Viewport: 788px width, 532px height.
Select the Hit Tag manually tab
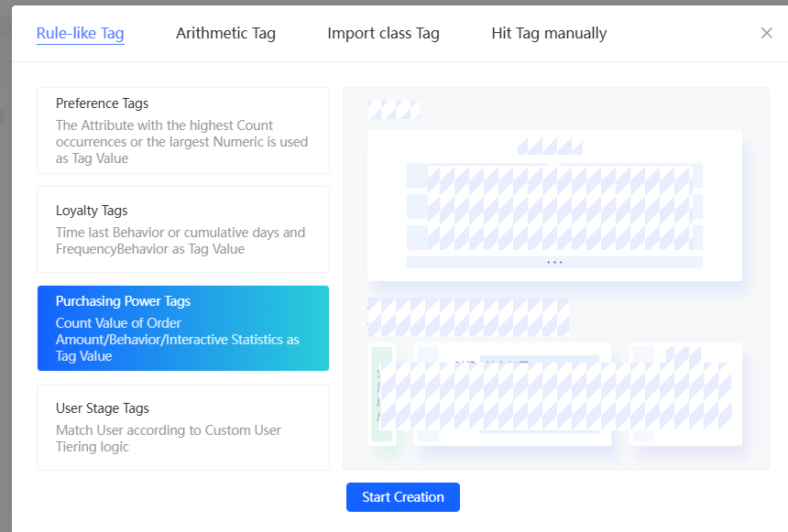[x=549, y=34]
